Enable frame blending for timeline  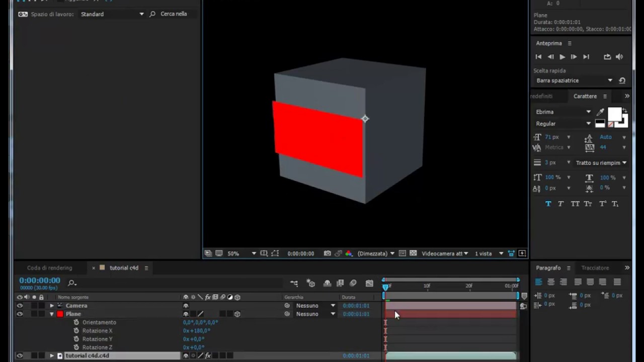[340, 284]
